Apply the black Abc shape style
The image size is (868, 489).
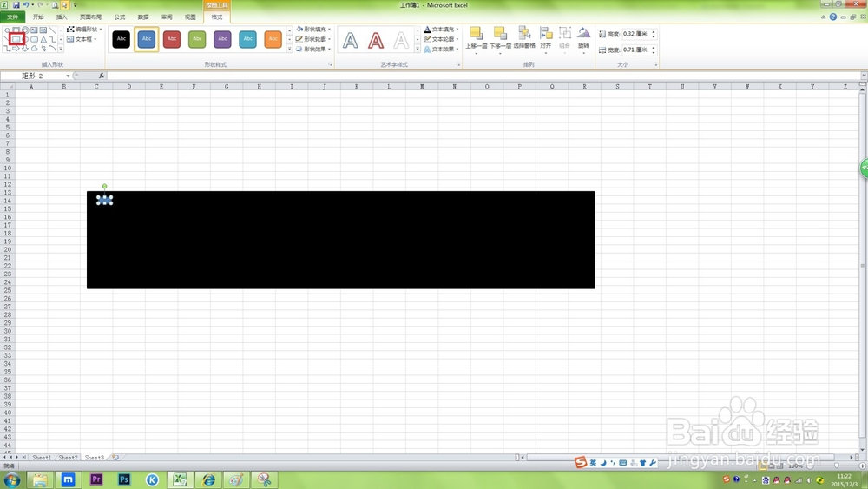pyautogui.click(x=122, y=39)
